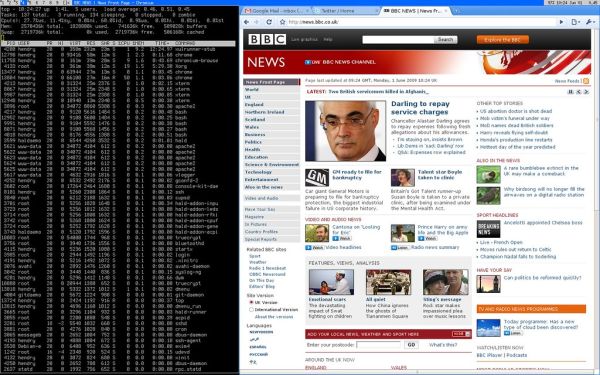
Task: Open US abortion doctor is shot dead
Action: (x=516, y=111)
